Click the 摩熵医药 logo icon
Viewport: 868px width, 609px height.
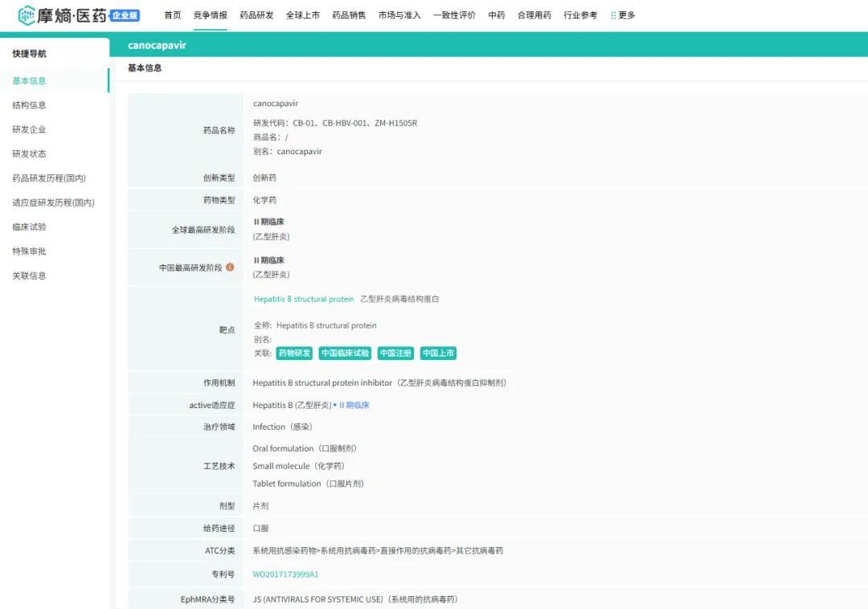[26, 14]
